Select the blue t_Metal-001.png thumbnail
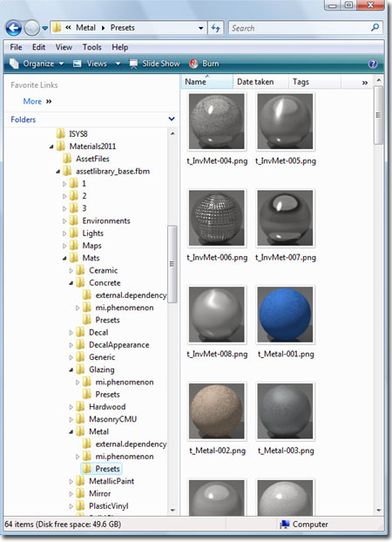Image resolution: width=392 pixels, height=542 pixels. (285, 315)
